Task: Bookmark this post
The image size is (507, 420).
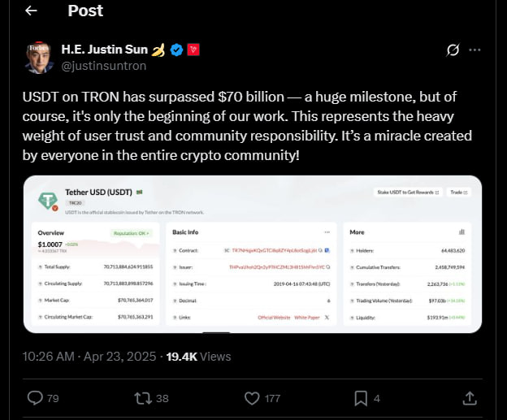Action: 361,398
